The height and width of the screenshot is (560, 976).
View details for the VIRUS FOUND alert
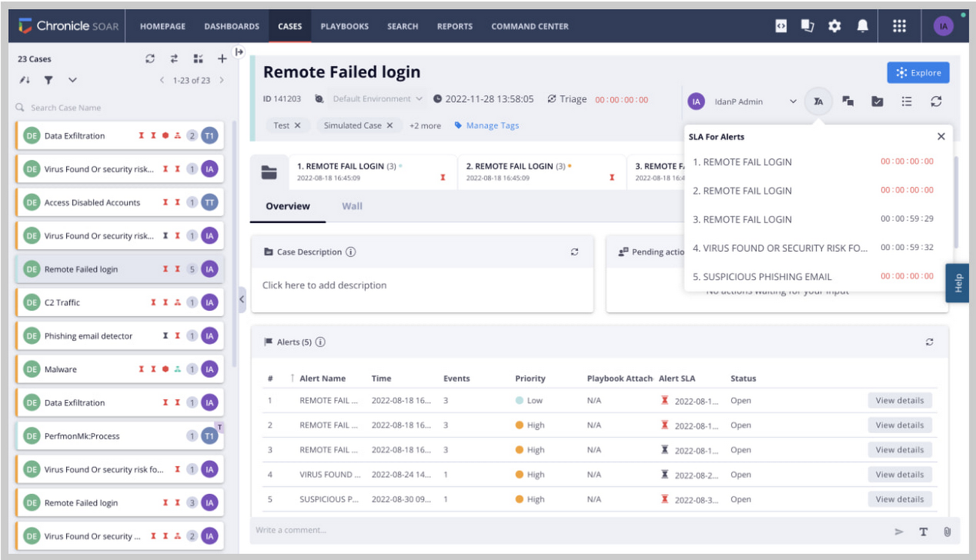(x=899, y=474)
